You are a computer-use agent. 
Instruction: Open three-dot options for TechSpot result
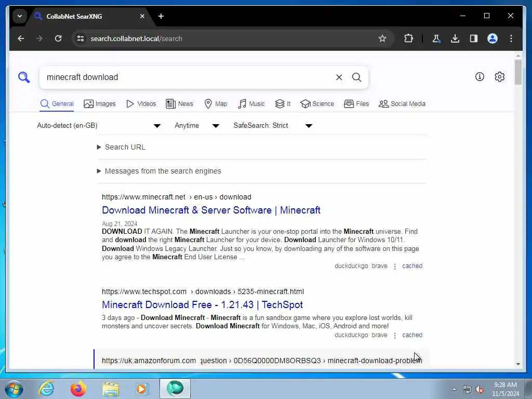pos(395,336)
